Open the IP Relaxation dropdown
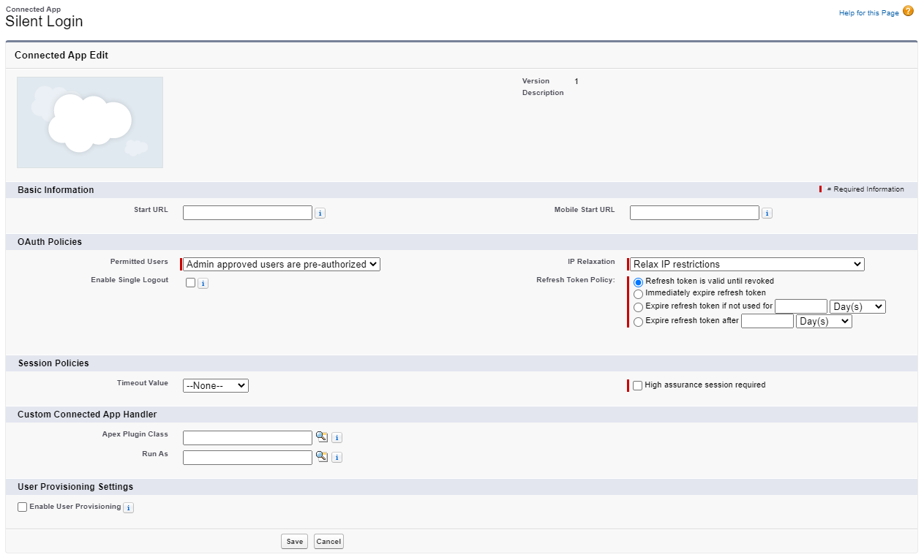924x560 pixels. (747, 264)
